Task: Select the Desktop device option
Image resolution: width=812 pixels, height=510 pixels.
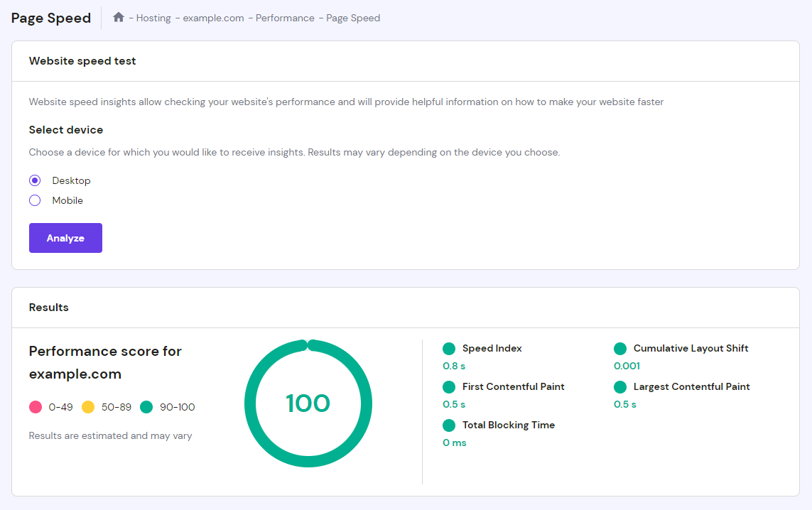Action: tap(35, 180)
